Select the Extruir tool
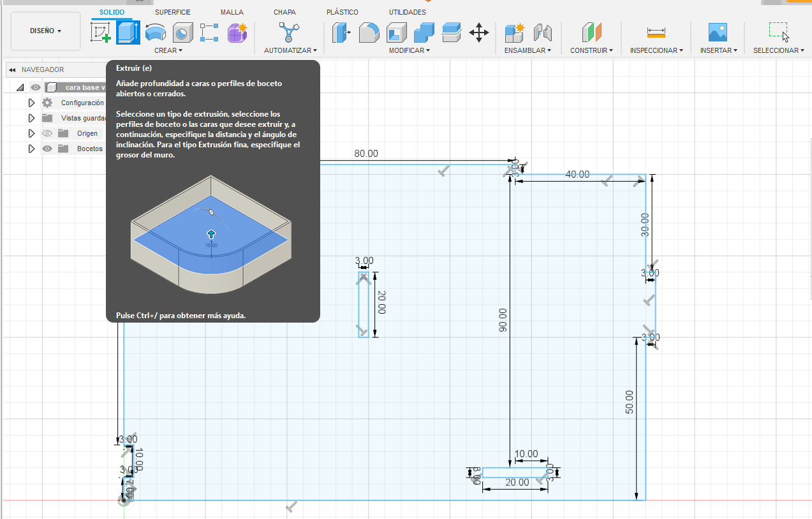Viewport: 812px width, 519px height. tap(128, 33)
